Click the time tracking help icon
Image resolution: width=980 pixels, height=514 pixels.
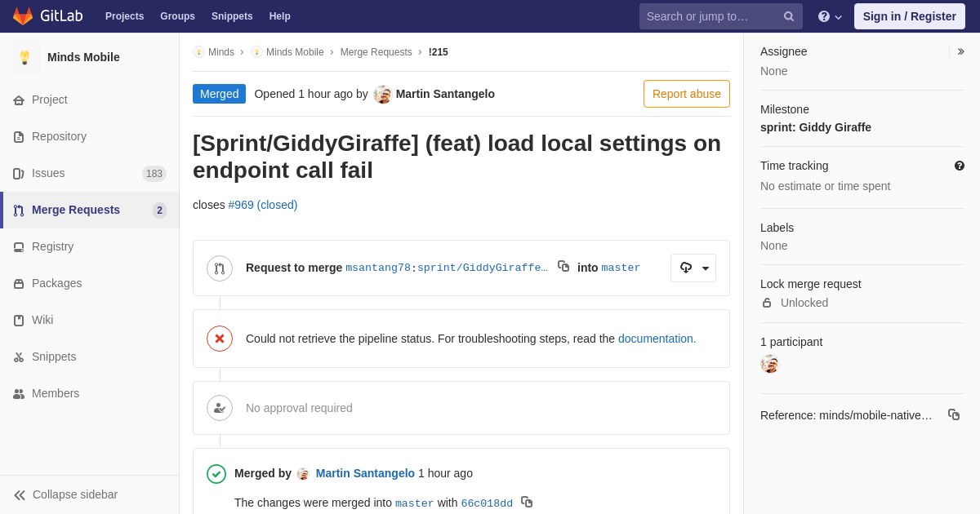960,166
